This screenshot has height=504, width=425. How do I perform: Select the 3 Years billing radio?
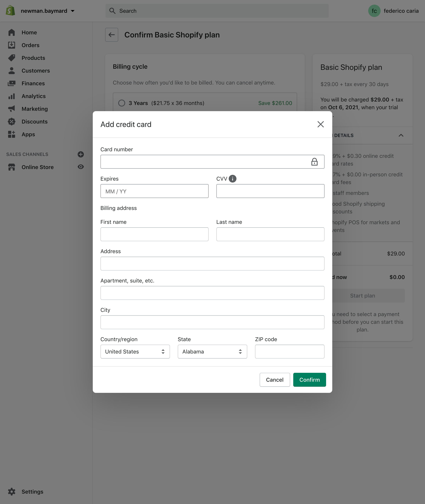[122, 103]
